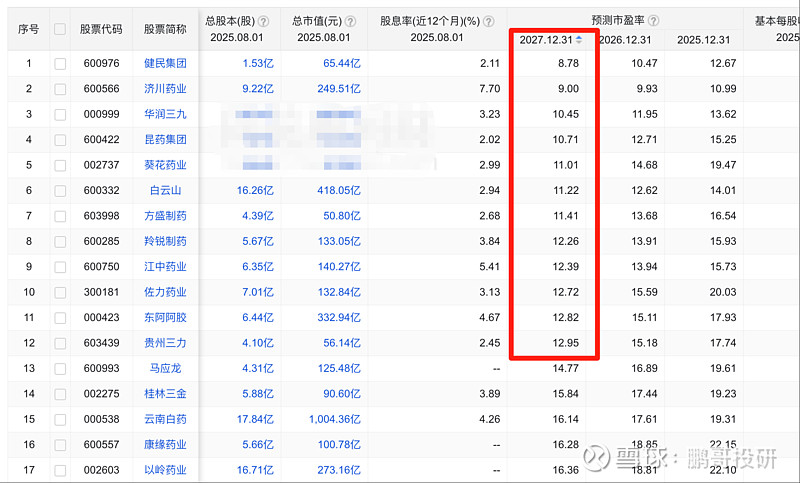Toggle the select-all checkbox in header
The height and width of the screenshot is (483, 800).
[x=60, y=29]
